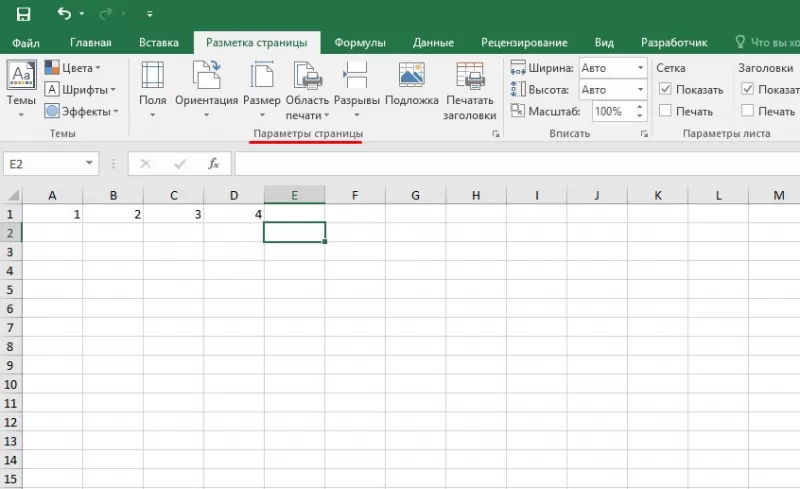Select column A header

click(x=52, y=195)
